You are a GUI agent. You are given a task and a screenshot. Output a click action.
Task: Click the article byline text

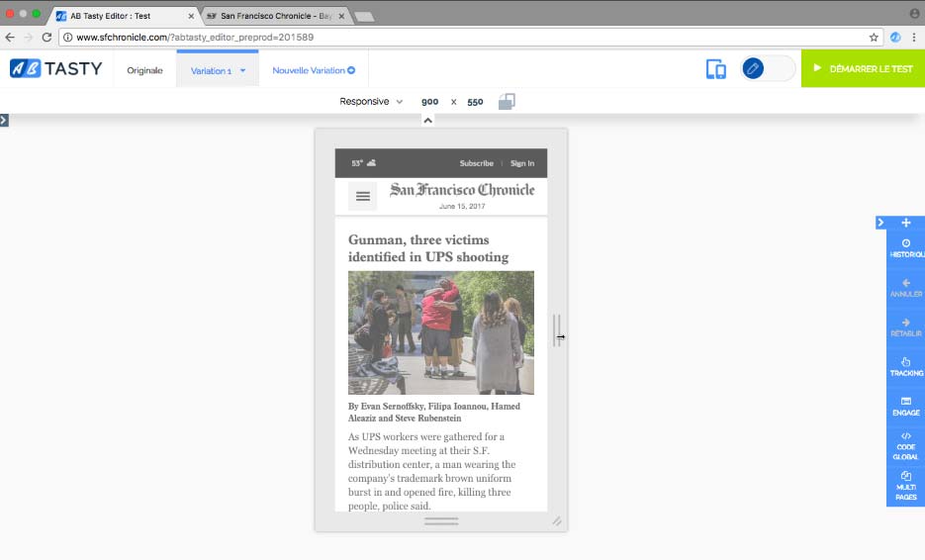[x=434, y=412]
